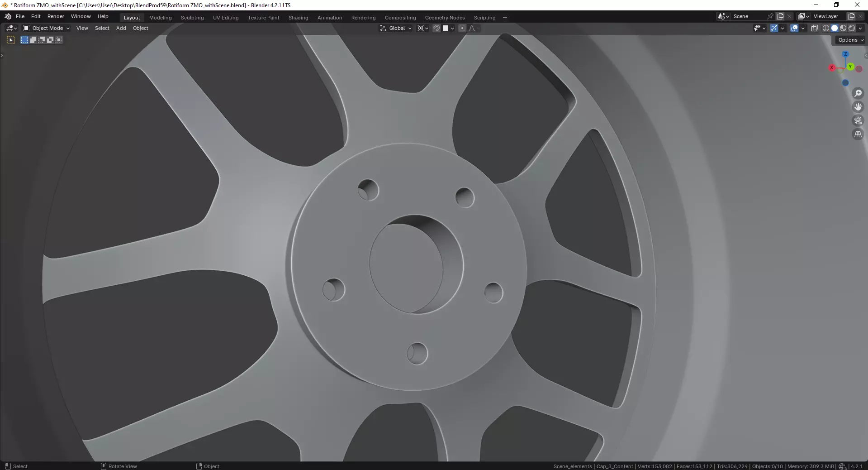Open the Global transform orientation dropdown
Viewport: 868px width, 470px height.
tap(396, 28)
